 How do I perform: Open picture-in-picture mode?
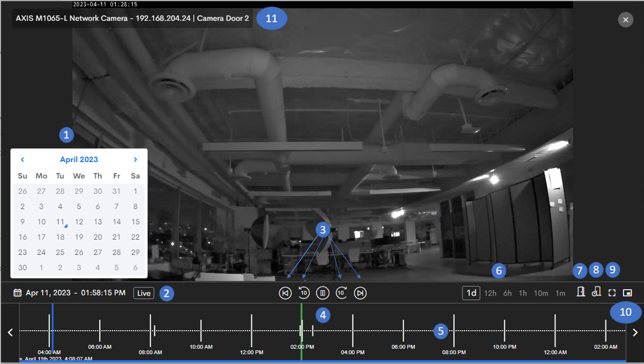(626, 293)
